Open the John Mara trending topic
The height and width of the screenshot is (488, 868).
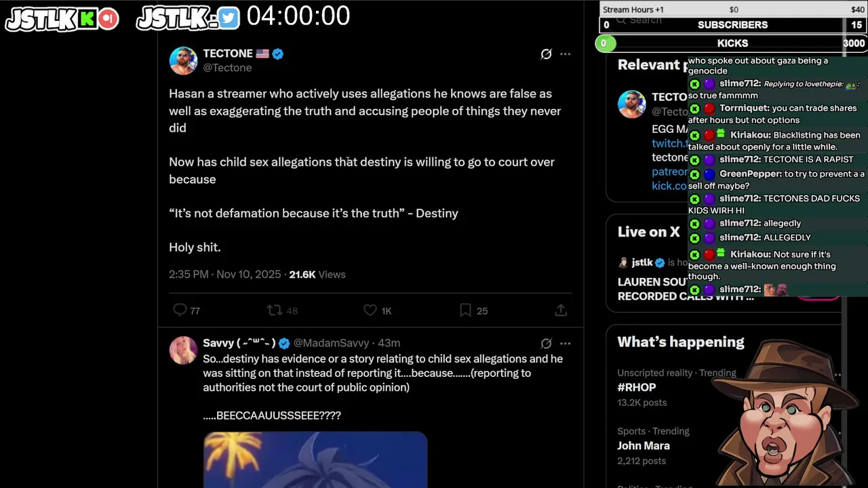point(644,446)
